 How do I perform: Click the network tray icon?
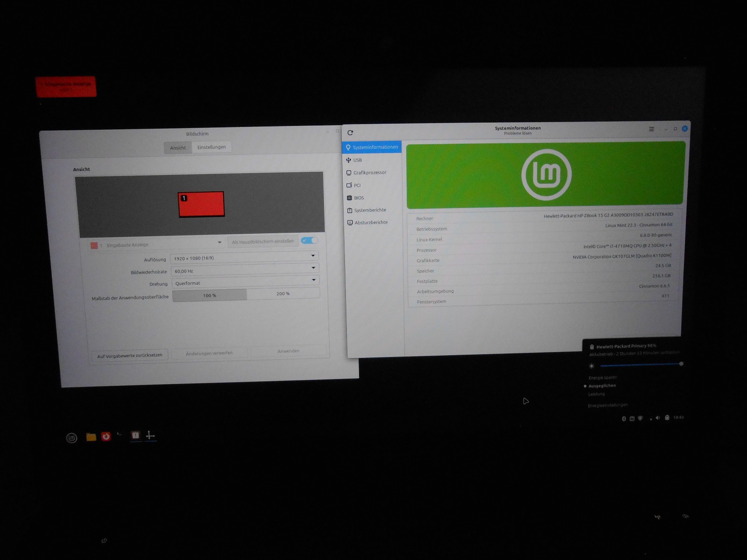point(650,419)
